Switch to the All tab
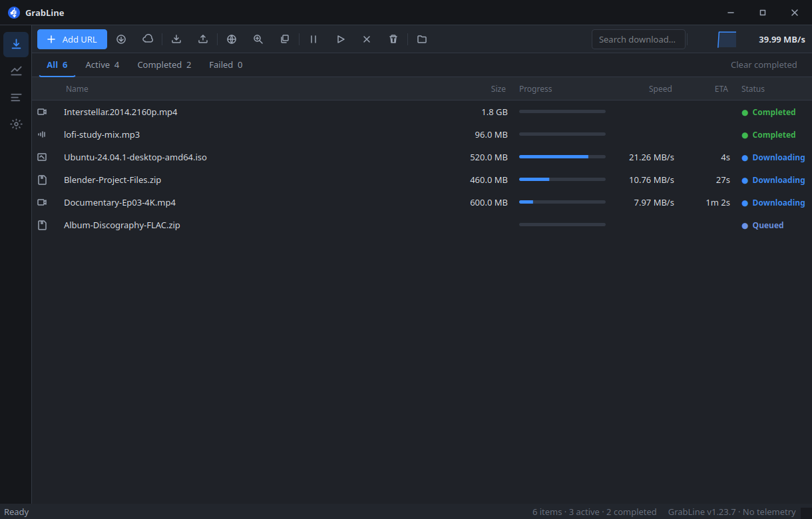 [57, 65]
